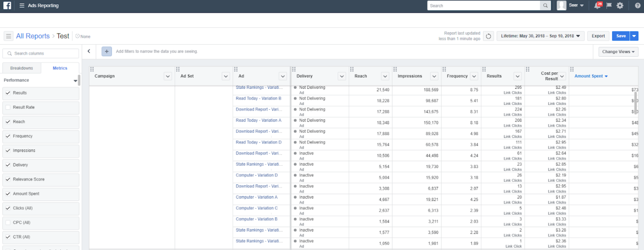Select the Metrics tab

point(60,68)
